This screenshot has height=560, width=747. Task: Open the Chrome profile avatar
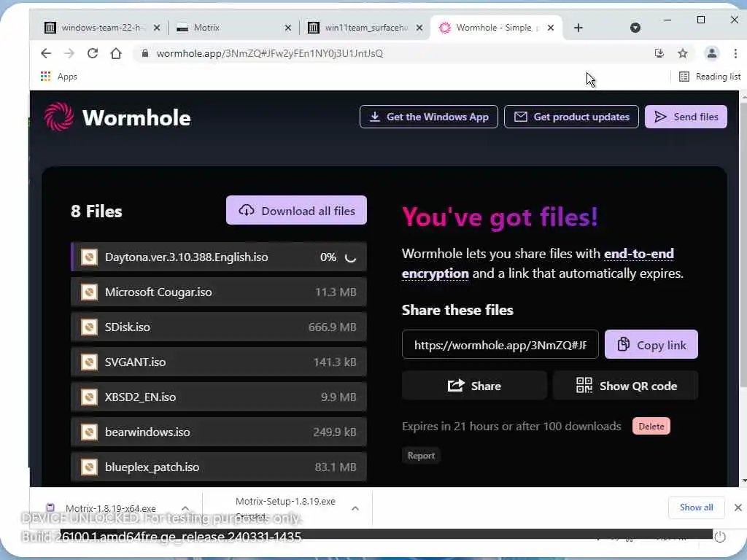coord(712,53)
